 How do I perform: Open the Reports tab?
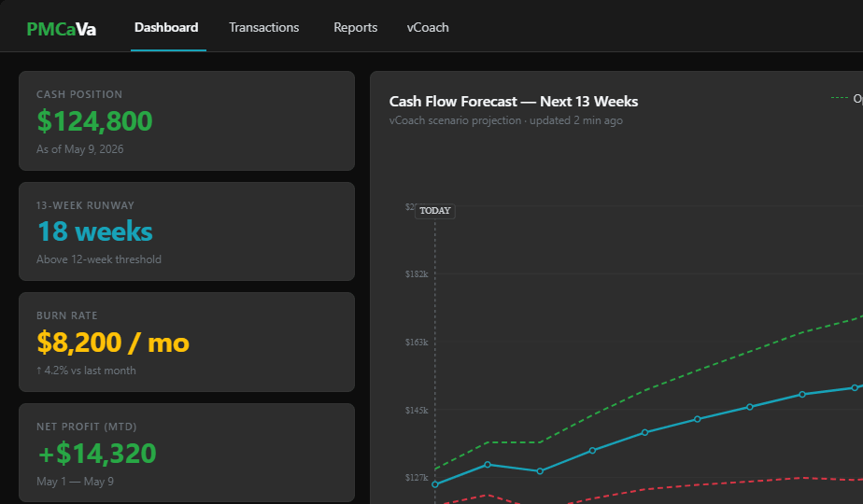click(355, 27)
